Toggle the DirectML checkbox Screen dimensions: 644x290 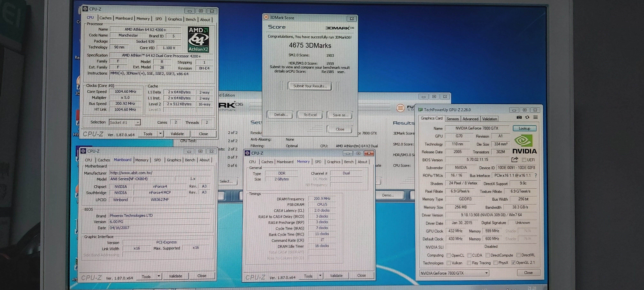pos(518,255)
